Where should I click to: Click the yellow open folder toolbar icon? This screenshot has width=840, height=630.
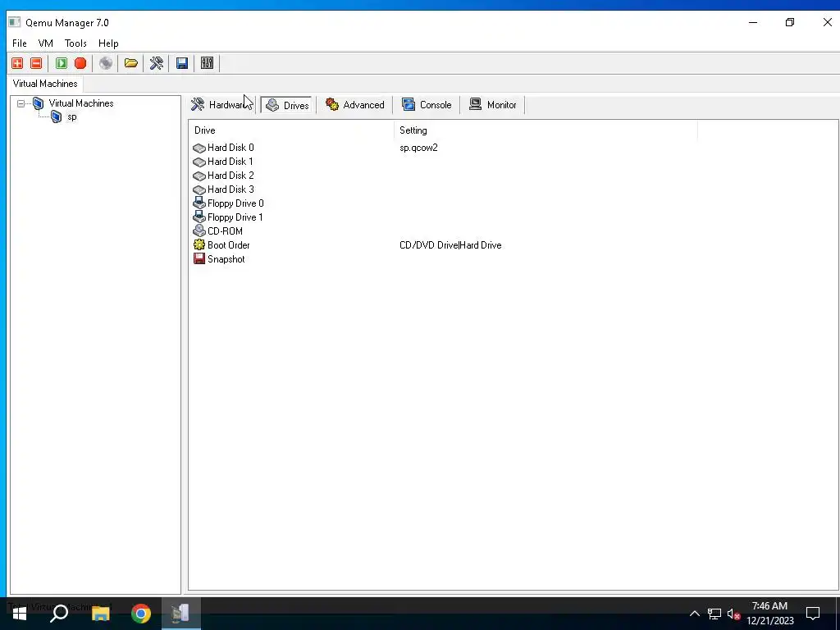[x=131, y=63]
